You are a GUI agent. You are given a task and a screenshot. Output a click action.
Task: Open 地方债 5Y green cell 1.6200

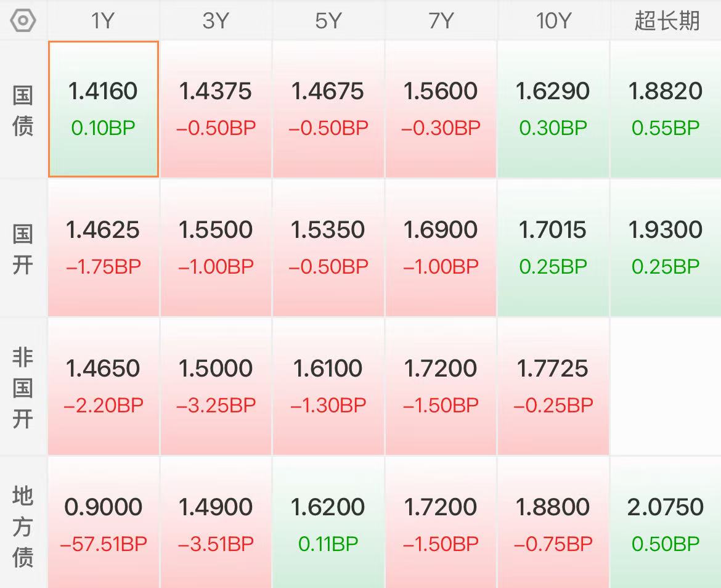(x=328, y=523)
